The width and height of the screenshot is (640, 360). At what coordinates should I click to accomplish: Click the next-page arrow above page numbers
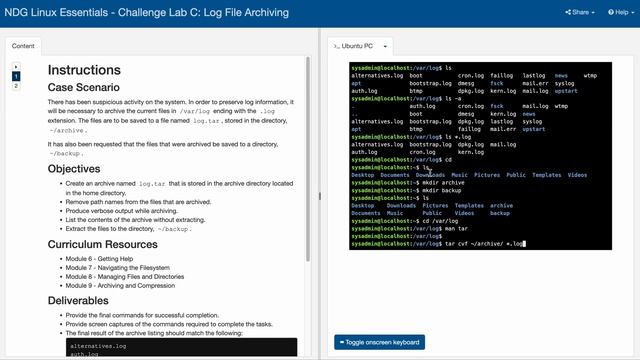click(x=16, y=67)
